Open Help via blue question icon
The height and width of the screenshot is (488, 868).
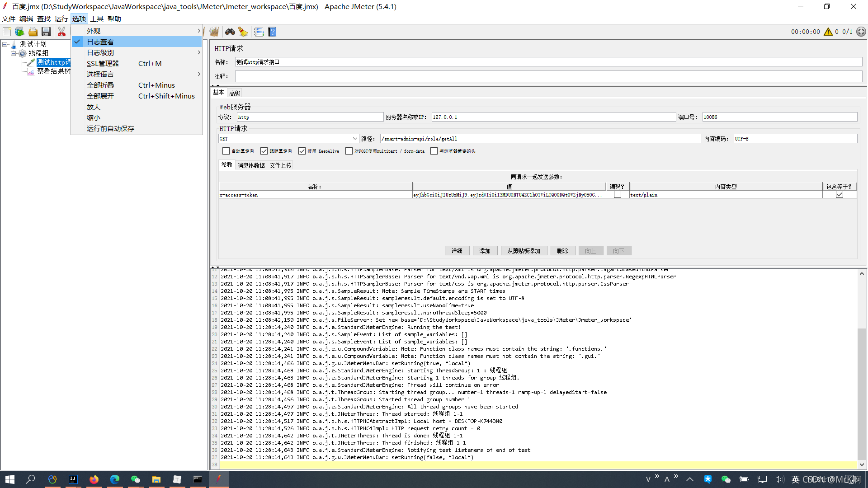click(x=272, y=32)
